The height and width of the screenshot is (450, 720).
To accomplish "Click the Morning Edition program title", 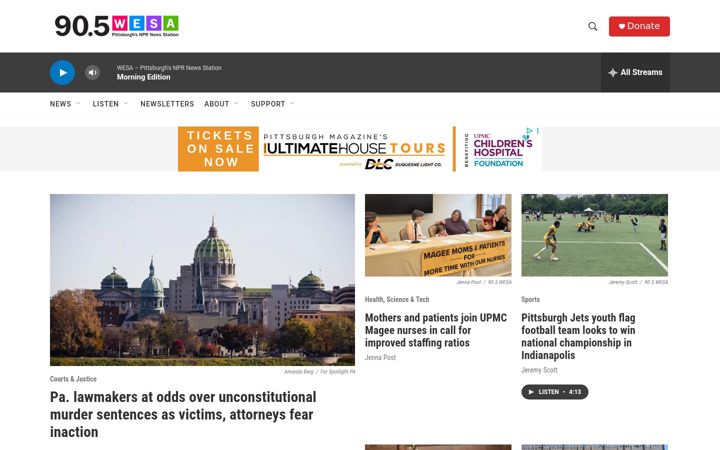I will click(x=143, y=77).
